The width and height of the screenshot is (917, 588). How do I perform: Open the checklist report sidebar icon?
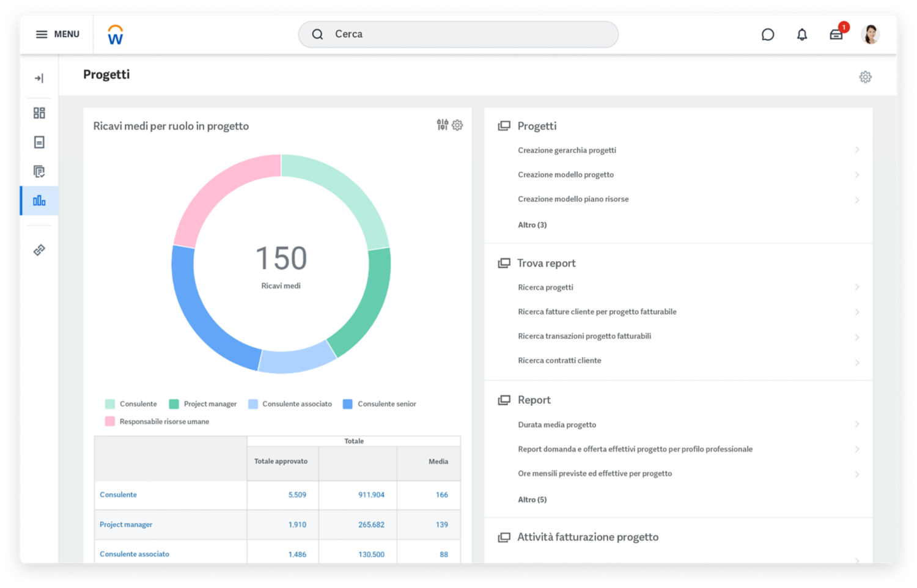click(x=39, y=172)
